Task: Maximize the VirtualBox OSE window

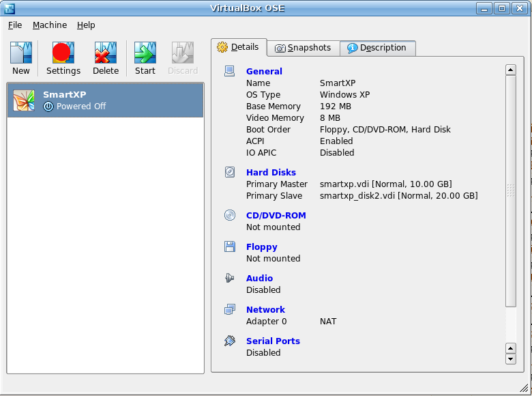Action: point(502,8)
